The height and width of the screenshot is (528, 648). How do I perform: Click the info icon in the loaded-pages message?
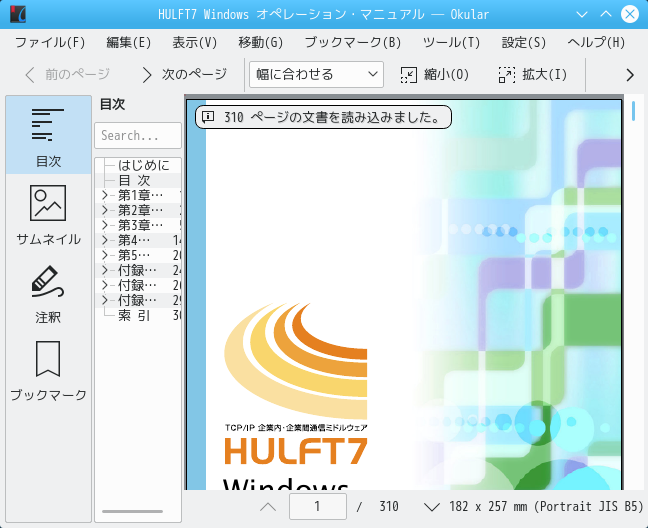[208, 117]
